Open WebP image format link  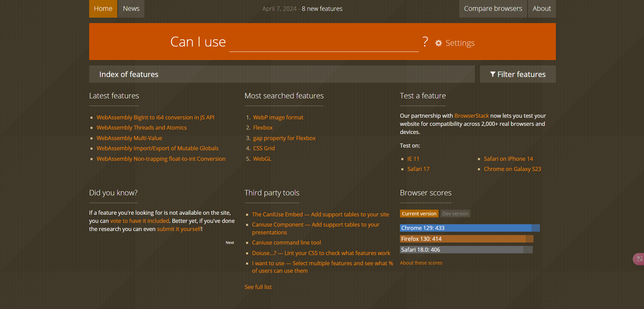point(278,117)
